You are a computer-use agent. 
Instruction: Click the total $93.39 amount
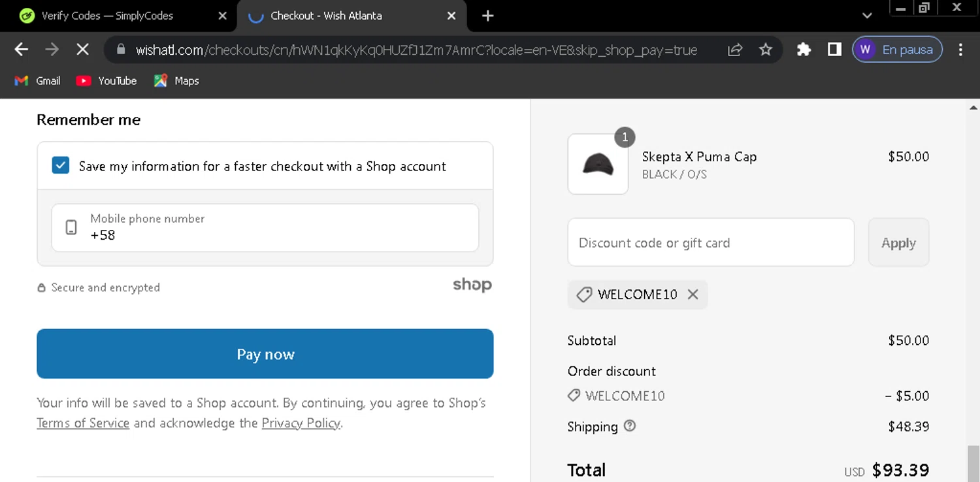900,470
